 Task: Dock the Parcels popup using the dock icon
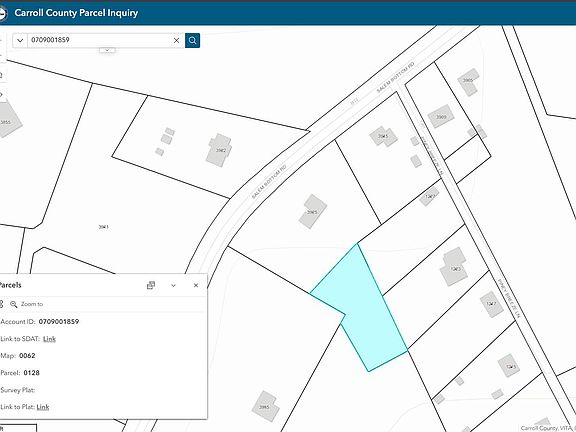pyautogui.click(x=151, y=285)
